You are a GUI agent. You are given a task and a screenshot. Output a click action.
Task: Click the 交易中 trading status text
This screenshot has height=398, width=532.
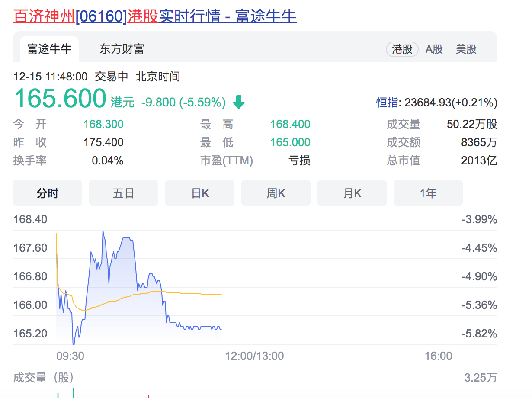[x=112, y=77]
